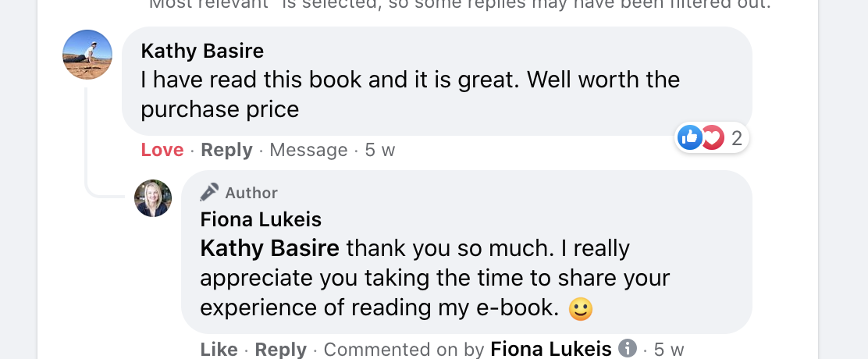Open the reaction count showing 2

point(736,139)
